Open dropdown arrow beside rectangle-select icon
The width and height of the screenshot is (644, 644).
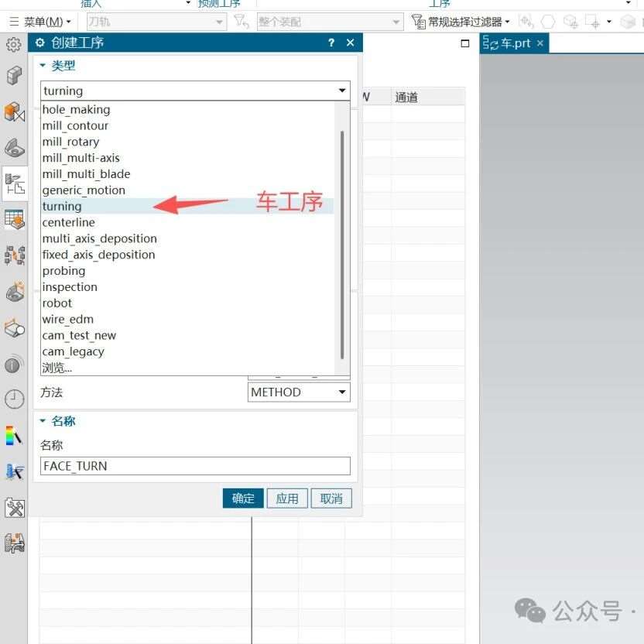[609, 22]
